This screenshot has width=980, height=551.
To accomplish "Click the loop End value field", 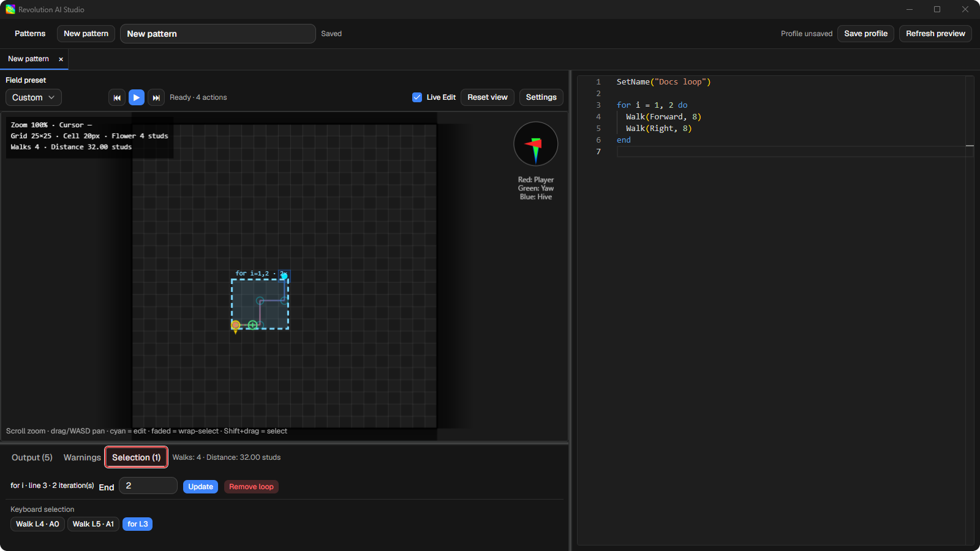I will [148, 485].
